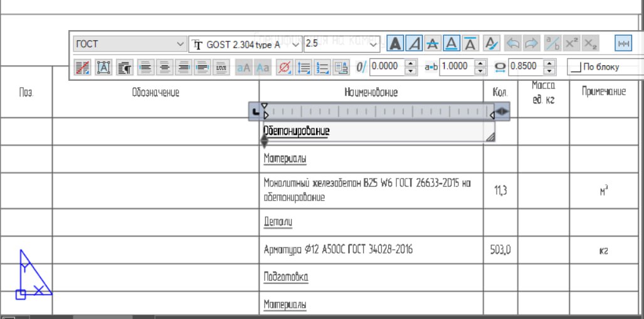
Task: Click the stack fraction icon
Action: point(552,44)
